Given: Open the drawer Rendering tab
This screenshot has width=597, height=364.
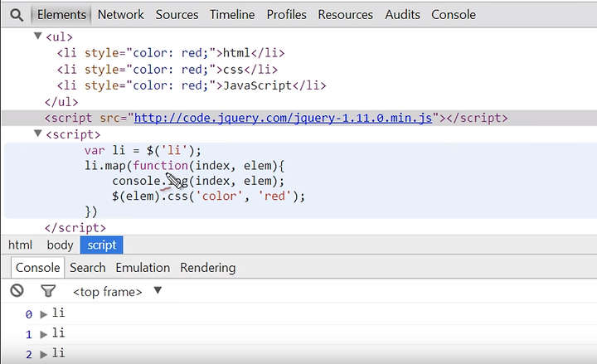Looking at the screenshot, I should tap(208, 268).
